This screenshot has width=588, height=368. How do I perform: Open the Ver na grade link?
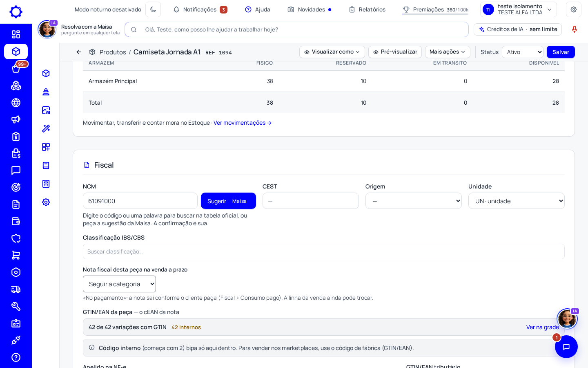(x=543, y=327)
